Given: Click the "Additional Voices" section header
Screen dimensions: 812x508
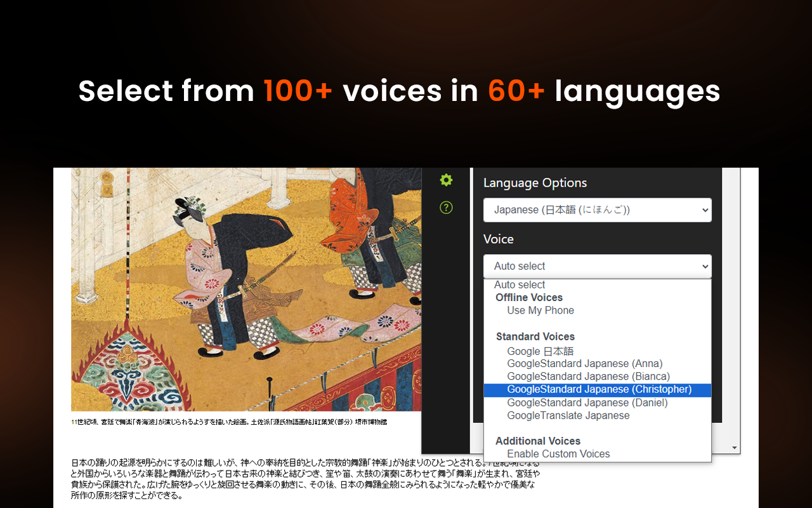Looking at the screenshot, I should pos(537,441).
